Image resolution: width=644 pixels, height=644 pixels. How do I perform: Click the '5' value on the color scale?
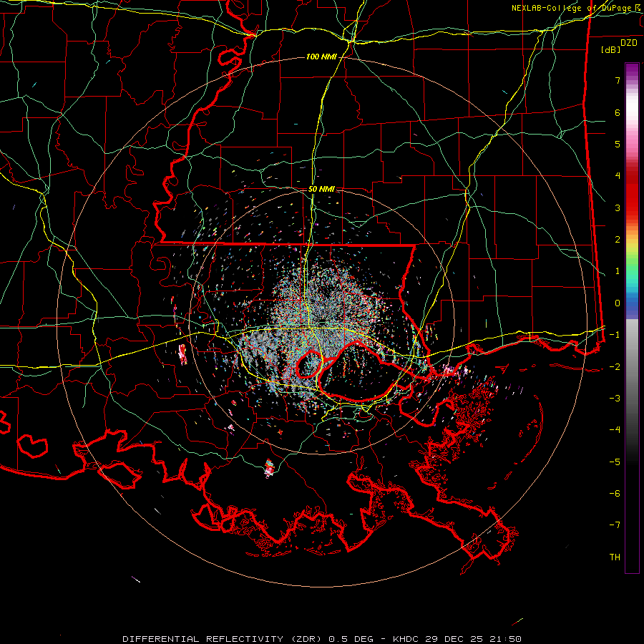click(x=618, y=144)
